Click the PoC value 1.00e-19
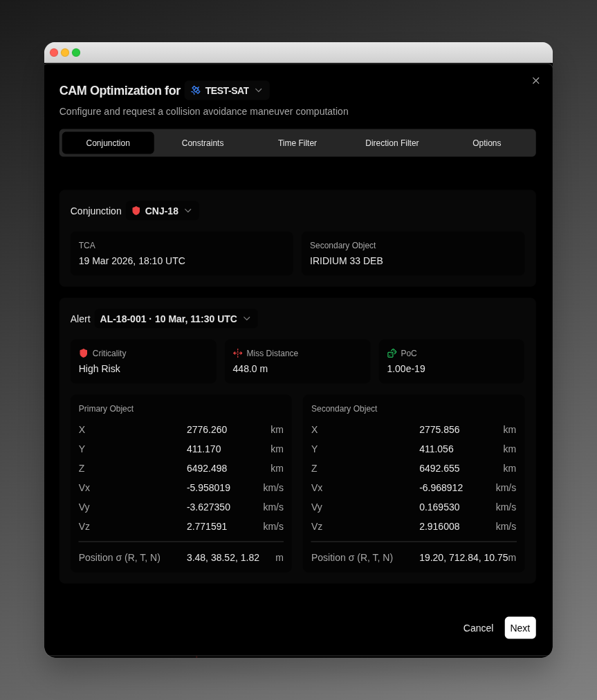Screen dimensions: 597x700 pyautogui.click(x=406, y=369)
